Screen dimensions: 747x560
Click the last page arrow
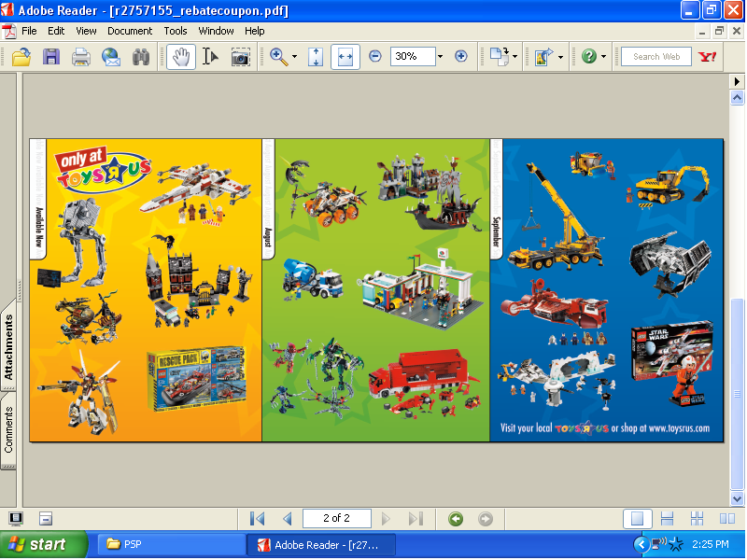pyautogui.click(x=416, y=519)
